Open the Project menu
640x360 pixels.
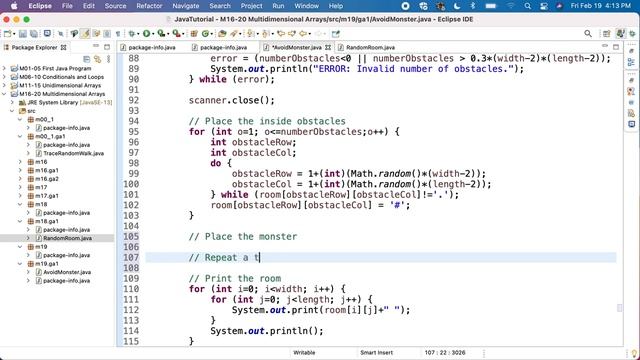click(251, 6)
